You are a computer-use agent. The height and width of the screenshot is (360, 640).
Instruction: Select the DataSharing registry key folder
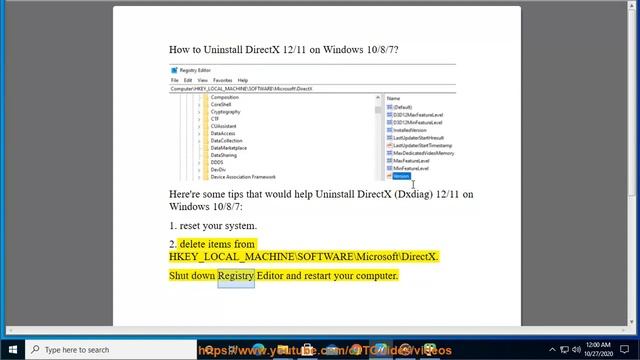(224, 155)
